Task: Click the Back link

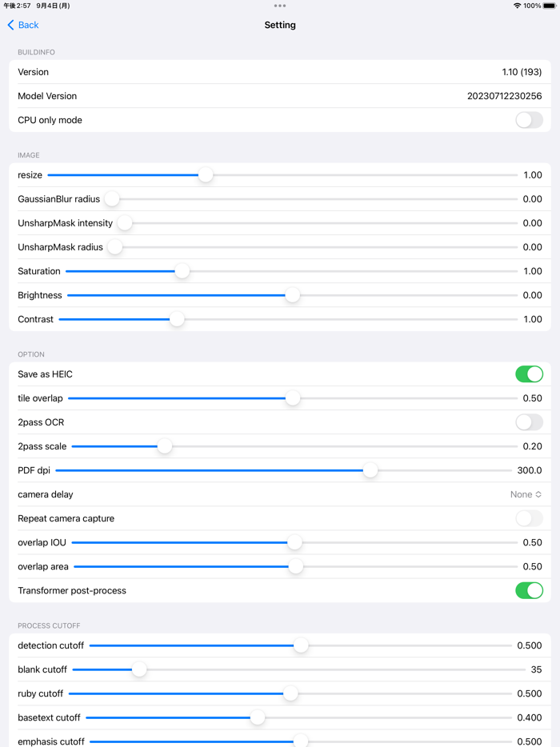Action: coord(28,25)
